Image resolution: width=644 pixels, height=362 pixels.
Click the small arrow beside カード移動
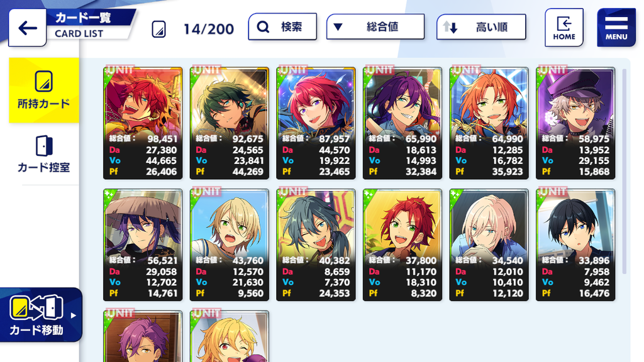coord(73,315)
